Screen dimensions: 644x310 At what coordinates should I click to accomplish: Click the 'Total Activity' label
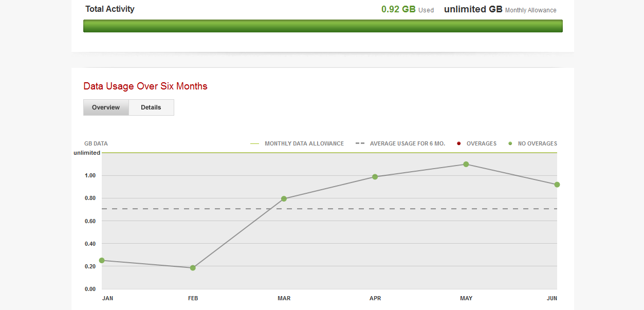pyautogui.click(x=110, y=9)
